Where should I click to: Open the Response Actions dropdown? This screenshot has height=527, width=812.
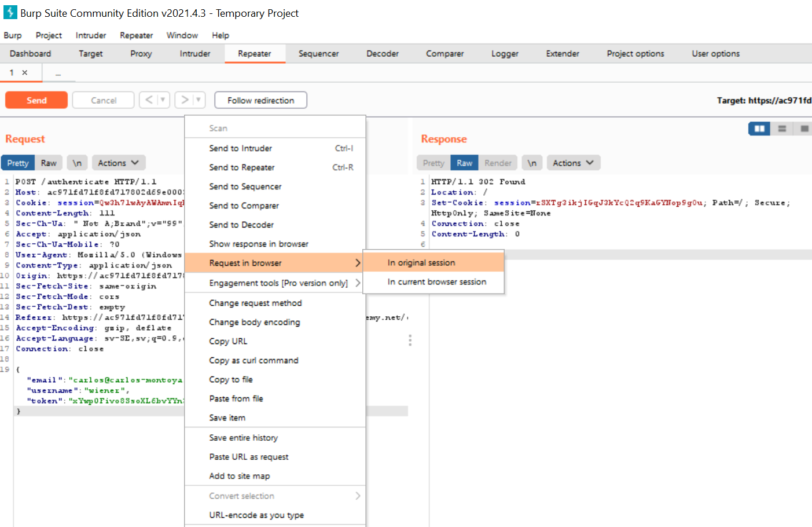(573, 163)
